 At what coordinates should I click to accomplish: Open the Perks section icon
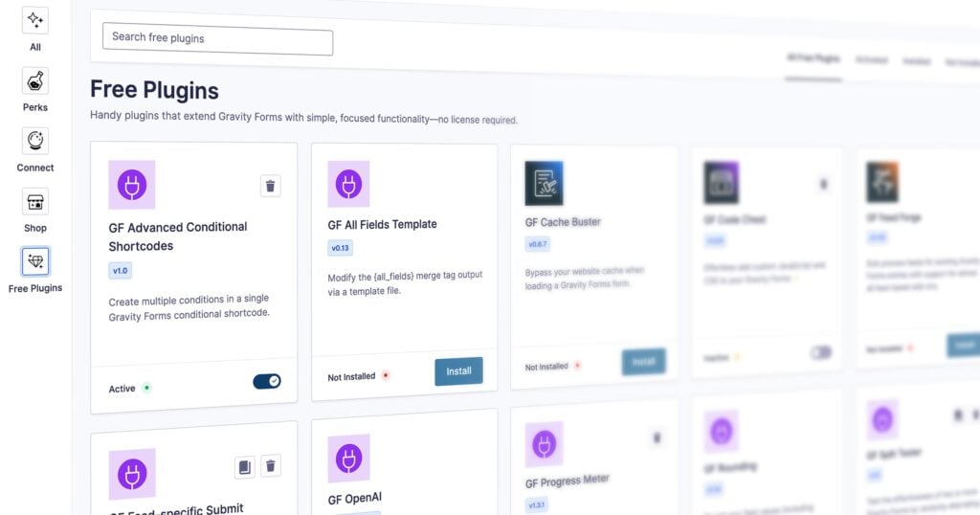tap(35, 81)
